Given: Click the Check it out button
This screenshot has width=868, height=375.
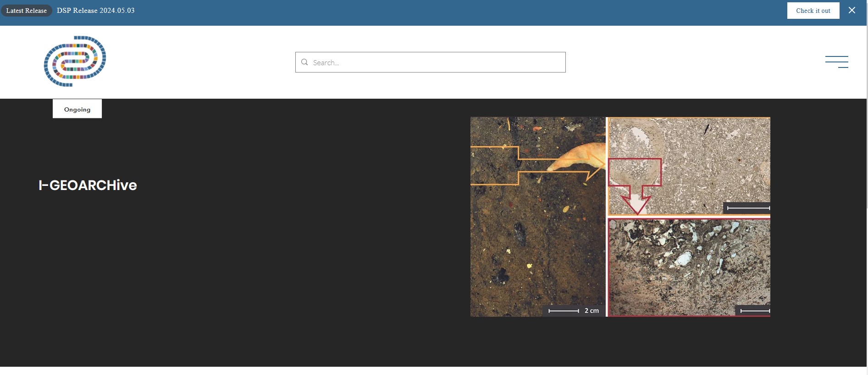Looking at the screenshot, I should [x=813, y=11].
